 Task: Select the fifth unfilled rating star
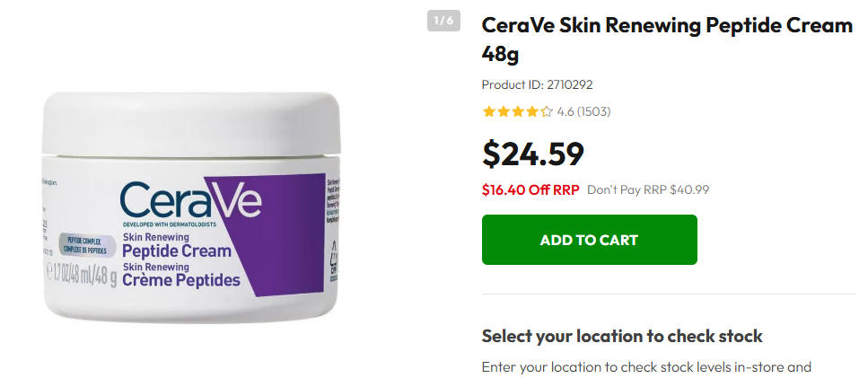(547, 112)
